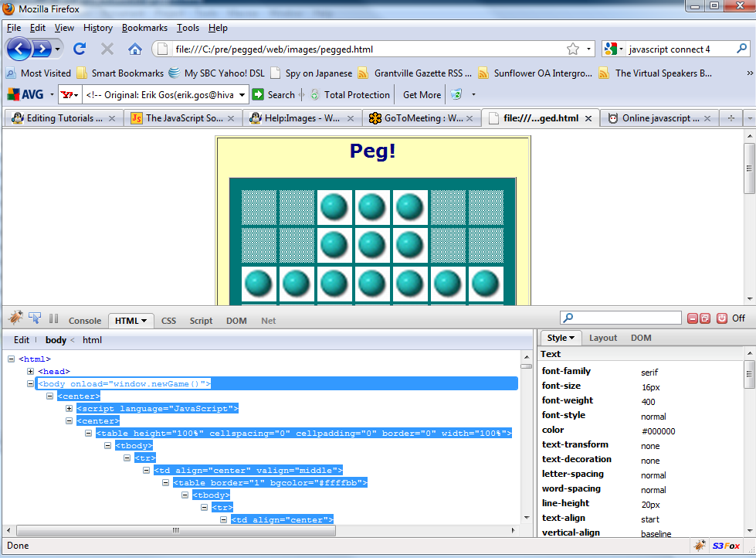The image size is (756, 558).
Task: Open the URL bar history dropdown
Action: click(x=588, y=49)
